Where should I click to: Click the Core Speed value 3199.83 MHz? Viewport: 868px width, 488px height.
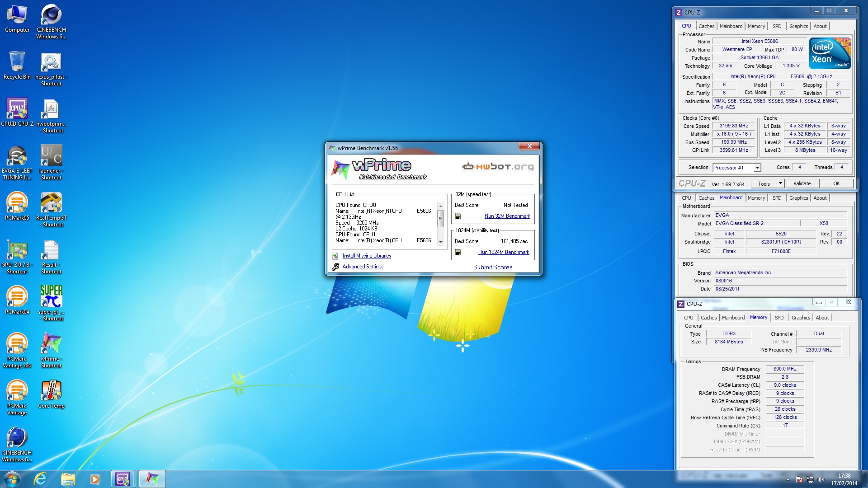734,126
